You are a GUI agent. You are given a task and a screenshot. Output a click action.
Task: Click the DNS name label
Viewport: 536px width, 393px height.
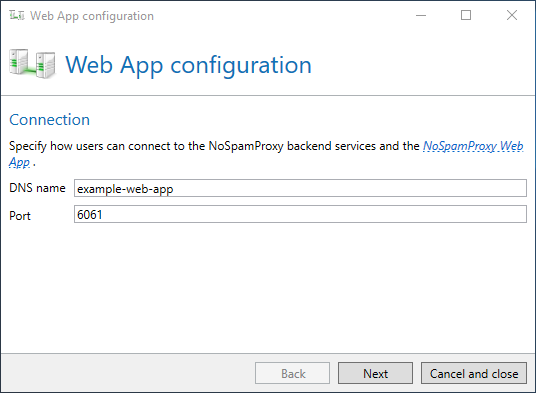[37, 188]
